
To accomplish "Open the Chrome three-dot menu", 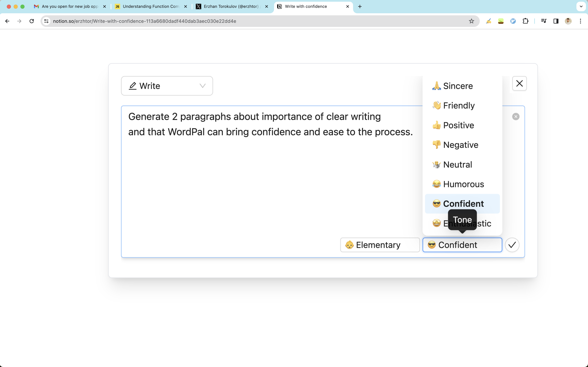I will (x=581, y=21).
